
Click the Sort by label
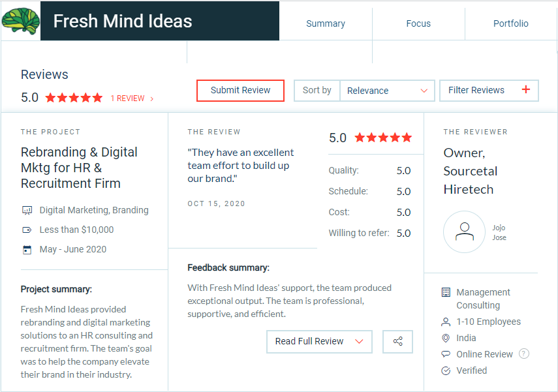click(x=317, y=91)
